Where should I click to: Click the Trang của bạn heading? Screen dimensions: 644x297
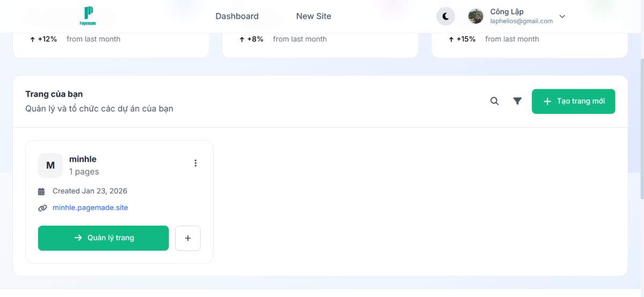pyautogui.click(x=54, y=94)
